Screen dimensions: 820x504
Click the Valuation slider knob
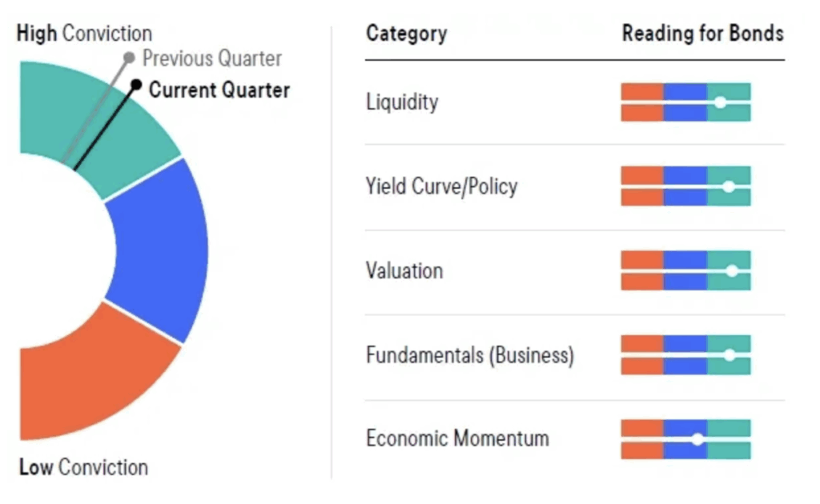pos(732,270)
